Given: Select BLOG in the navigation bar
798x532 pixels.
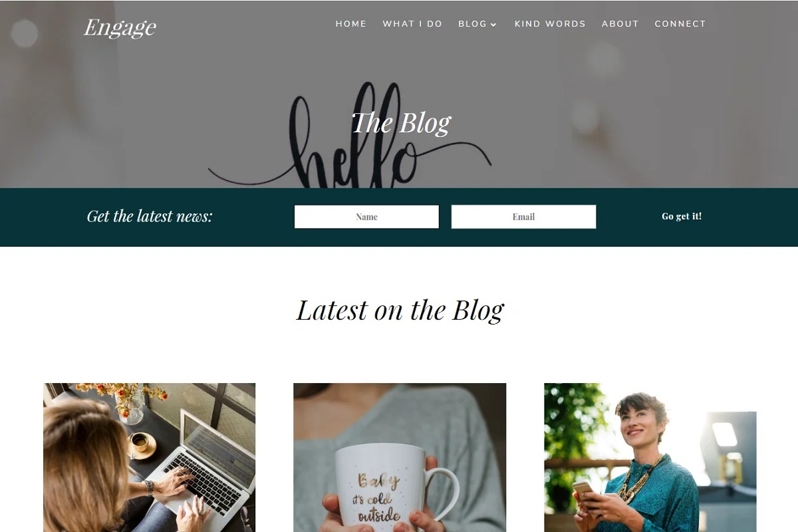Looking at the screenshot, I should click(473, 23).
